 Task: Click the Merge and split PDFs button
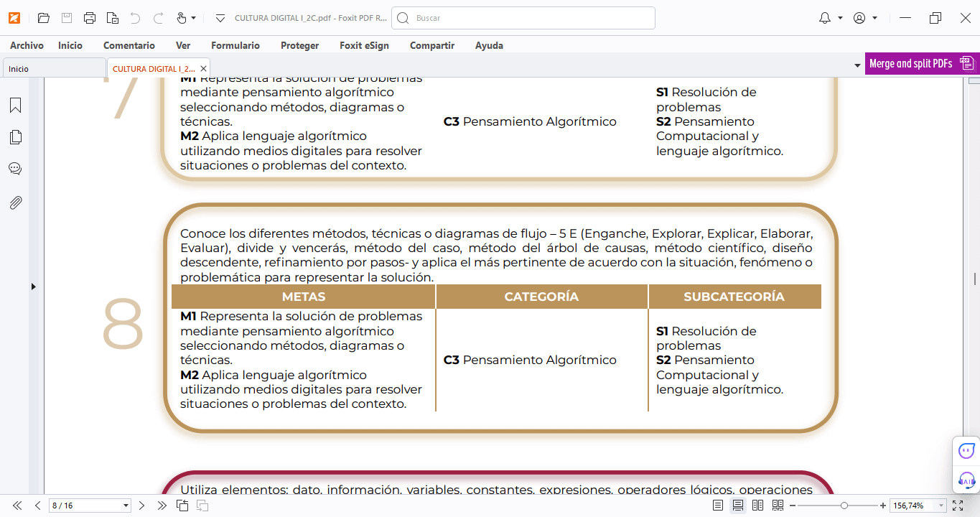tap(922, 63)
